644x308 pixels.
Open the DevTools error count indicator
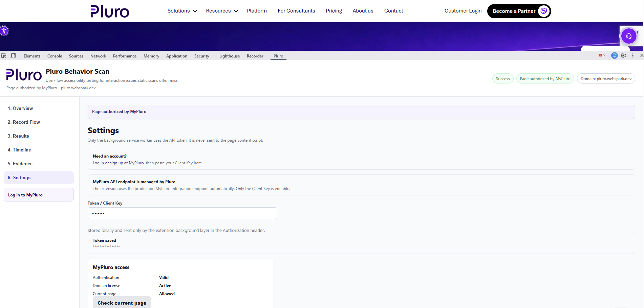[x=602, y=56]
